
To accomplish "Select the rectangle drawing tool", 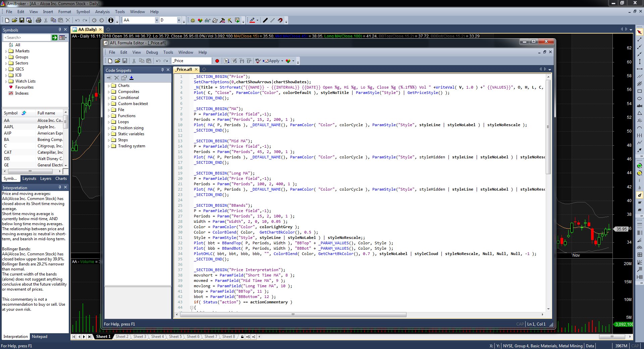I will (640, 91).
